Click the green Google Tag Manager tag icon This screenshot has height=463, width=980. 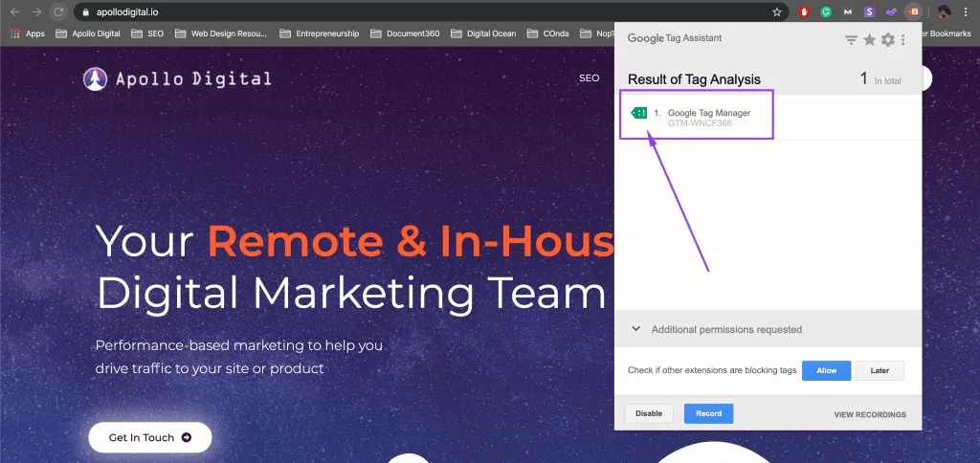click(638, 113)
